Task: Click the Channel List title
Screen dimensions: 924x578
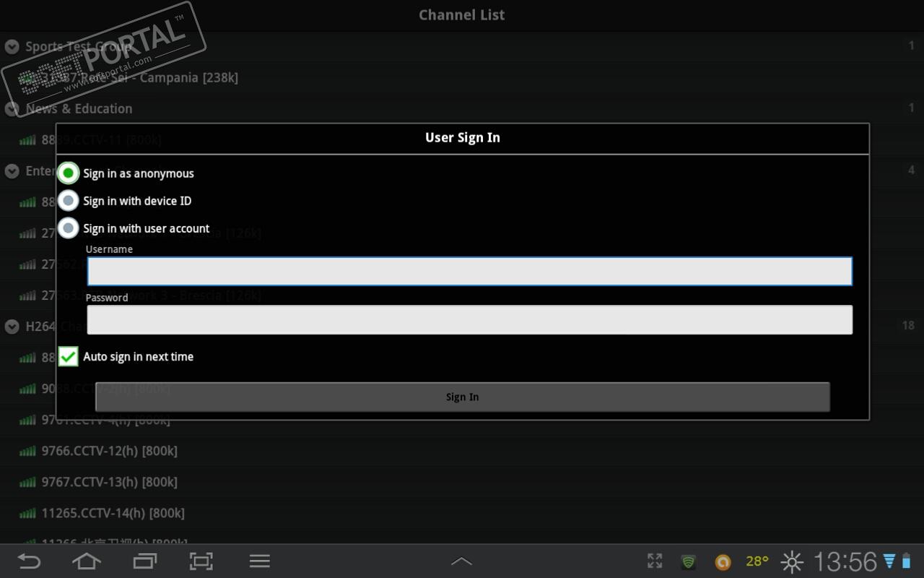Action: pos(462,14)
